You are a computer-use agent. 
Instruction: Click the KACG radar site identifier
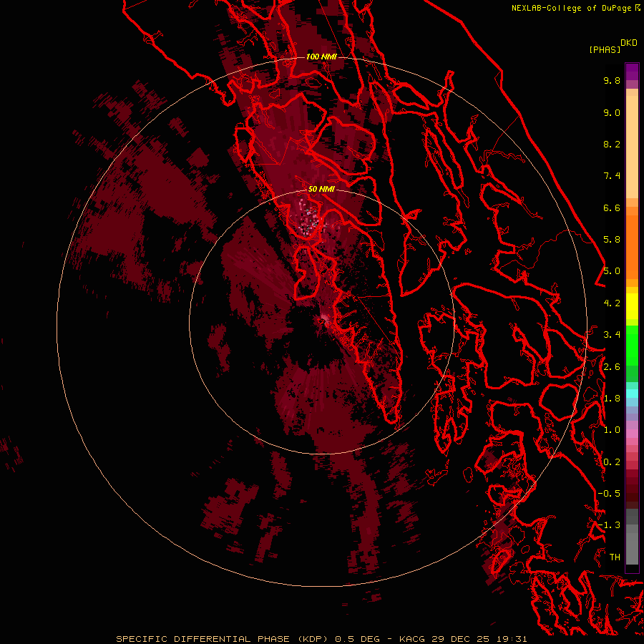click(x=412, y=639)
